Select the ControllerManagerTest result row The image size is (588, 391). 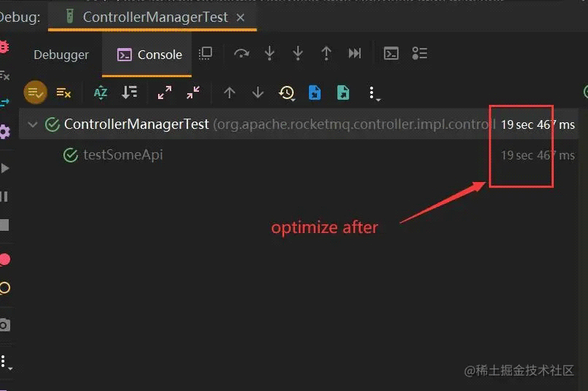pyautogui.click(x=299, y=125)
